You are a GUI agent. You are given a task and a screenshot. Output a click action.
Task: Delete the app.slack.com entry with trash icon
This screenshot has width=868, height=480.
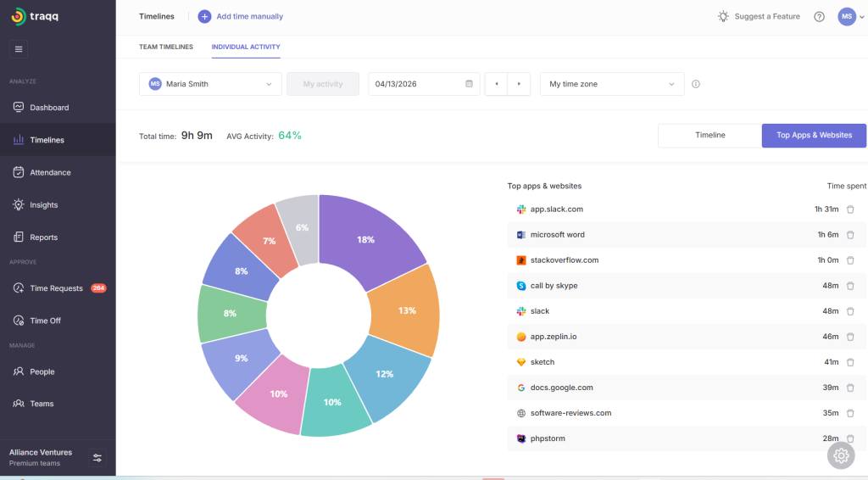pyautogui.click(x=850, y=209)
